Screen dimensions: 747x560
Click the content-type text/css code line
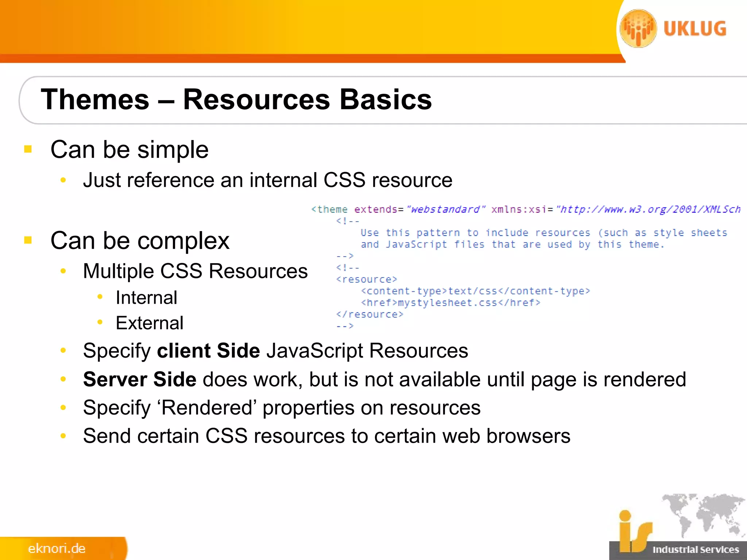coord(475,291)
